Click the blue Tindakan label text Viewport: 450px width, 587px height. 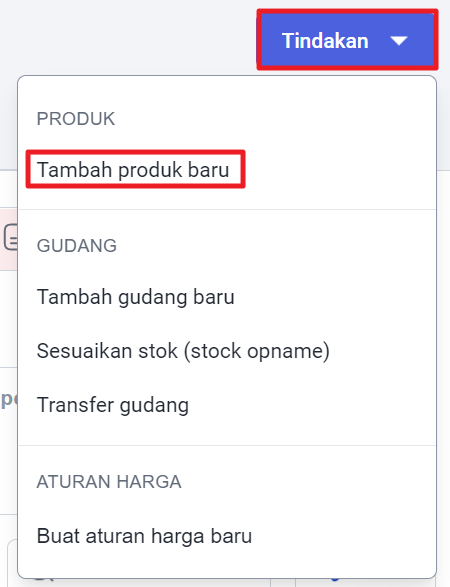pos(325,40)
